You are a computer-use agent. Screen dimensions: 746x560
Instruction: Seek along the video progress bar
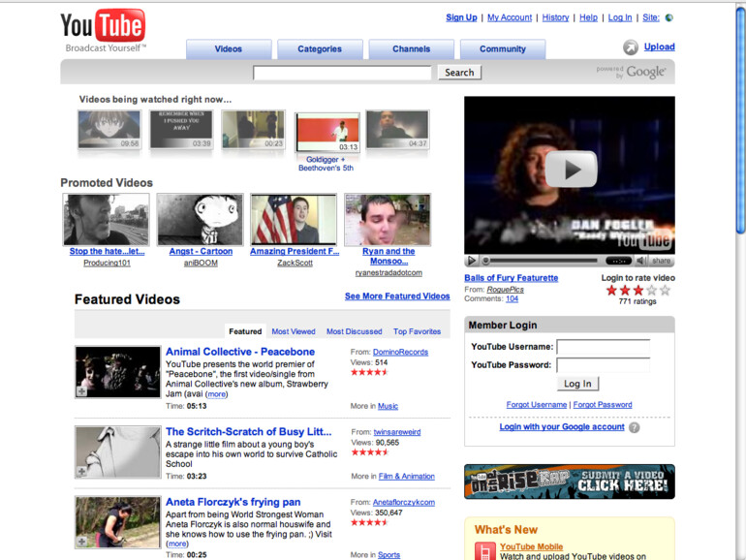(543, 261)
